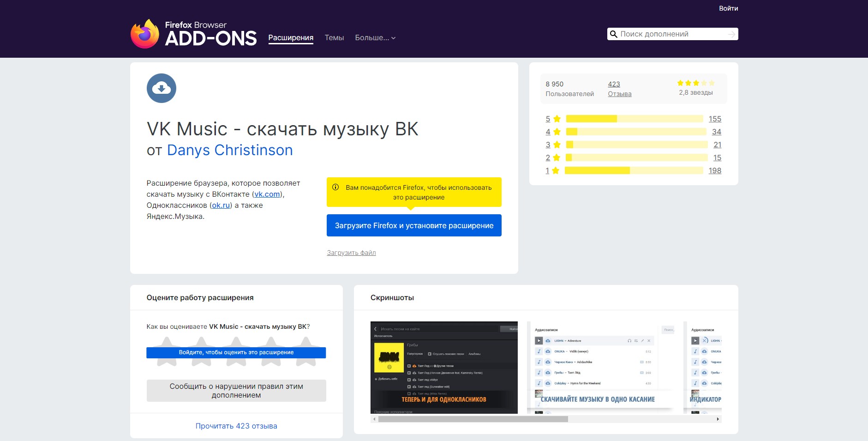The width and height of the screenshot is (868, 441).
Task: Click Загрузите Firefox и установите расширение
Action: pos(414,225)
